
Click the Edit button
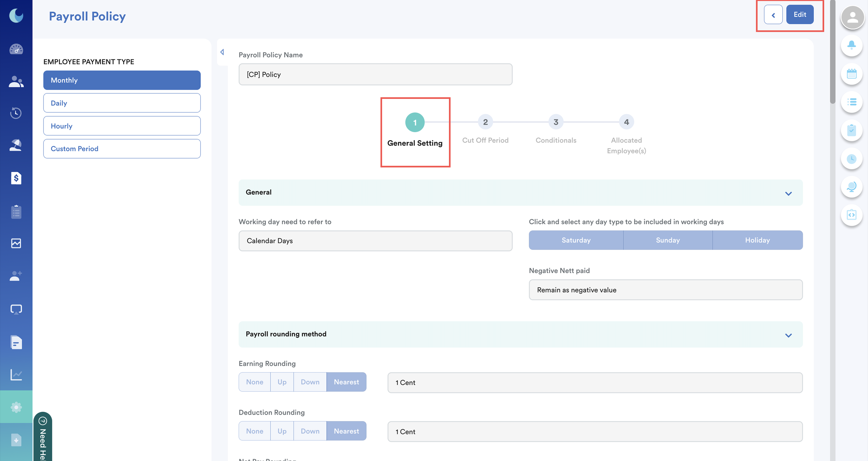(799, 14)
